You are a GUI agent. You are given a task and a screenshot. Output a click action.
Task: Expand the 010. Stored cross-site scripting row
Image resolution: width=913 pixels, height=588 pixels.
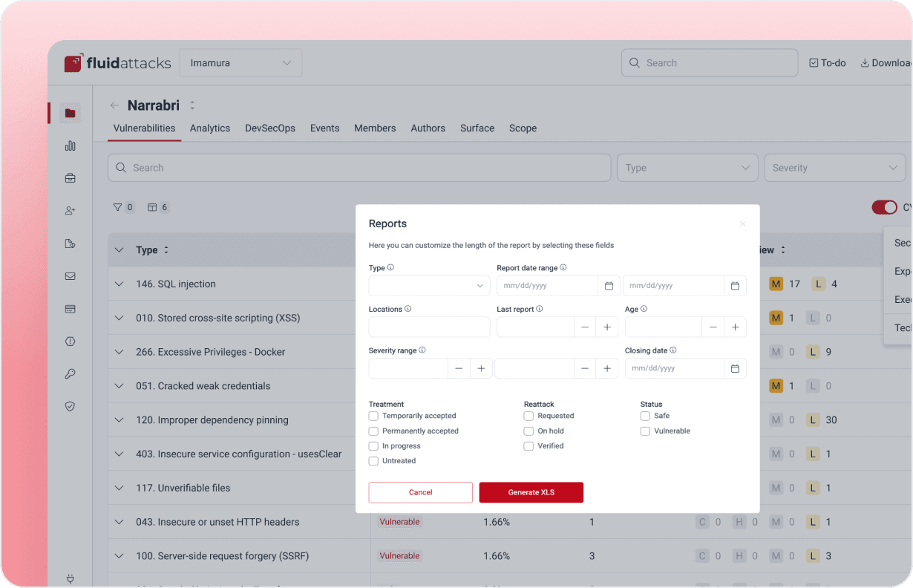point(120,318)
